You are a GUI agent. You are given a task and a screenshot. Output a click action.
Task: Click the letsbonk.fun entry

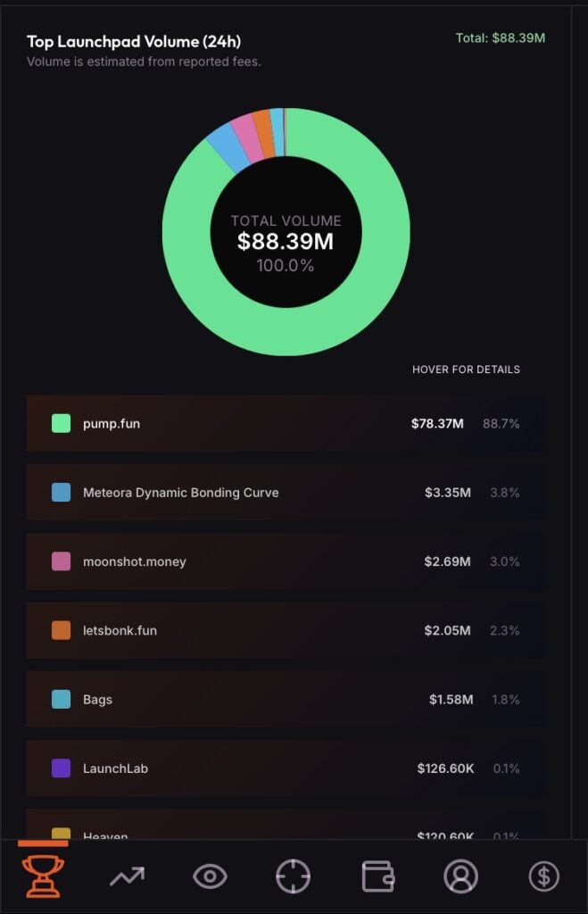coord(286,630)
